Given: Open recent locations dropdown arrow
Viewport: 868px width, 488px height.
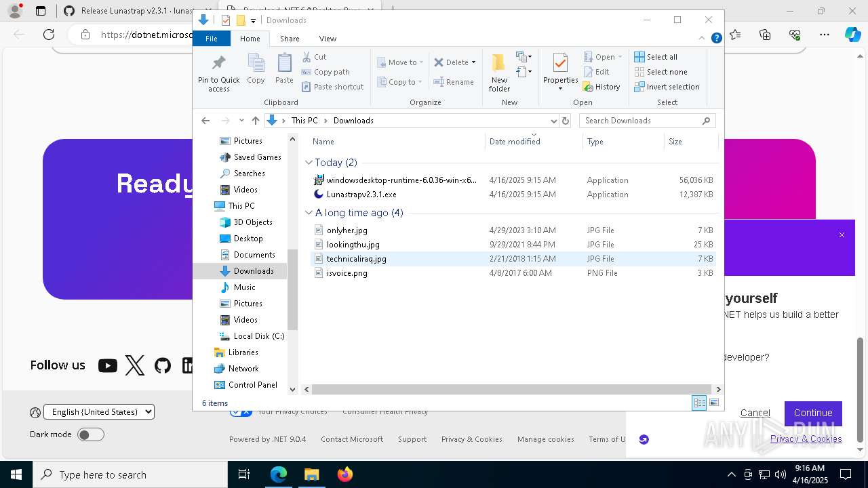Looking at the screenshot, I should point(241,121).
